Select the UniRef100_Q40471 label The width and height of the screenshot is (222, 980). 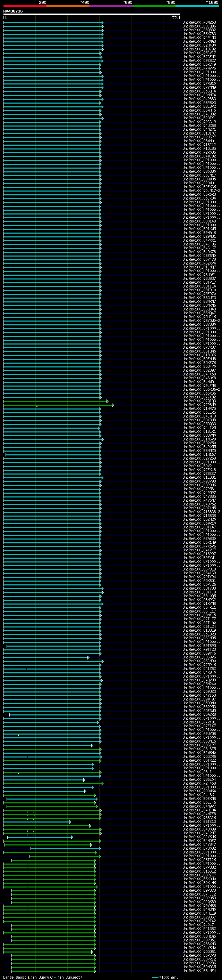[x=199, y=925]
